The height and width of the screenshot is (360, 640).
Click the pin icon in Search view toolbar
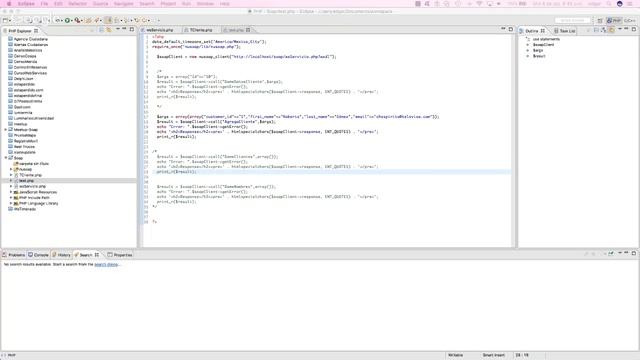tap(611, 253)
